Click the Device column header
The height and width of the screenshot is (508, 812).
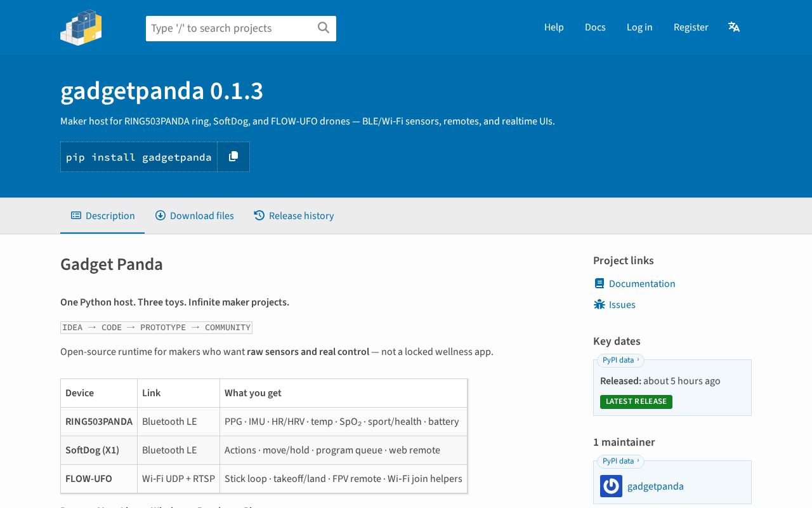pyautogui.click(x=99, y=392)
